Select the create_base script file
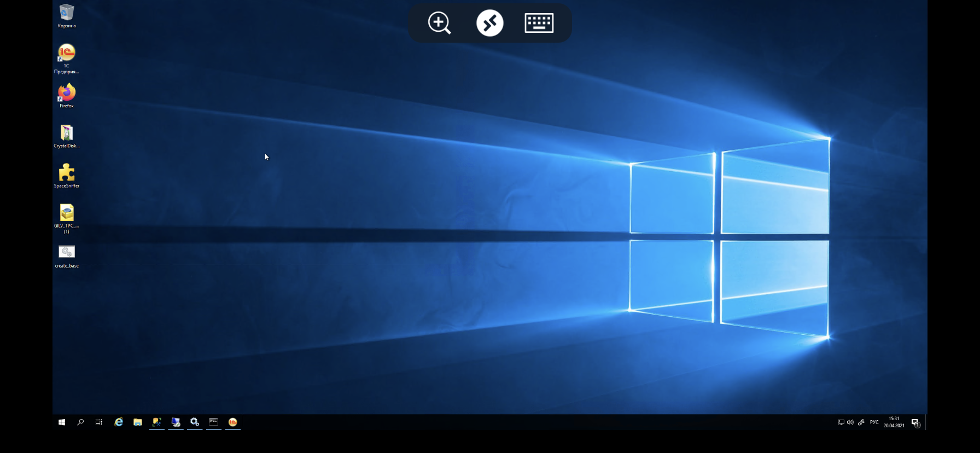This screenshot has width=980, height=453. point(67,255)
